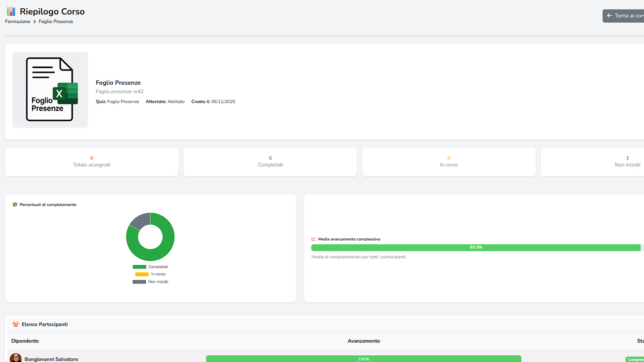
Task: Select the Totale assegnati stat card
Action: point(92,162)
